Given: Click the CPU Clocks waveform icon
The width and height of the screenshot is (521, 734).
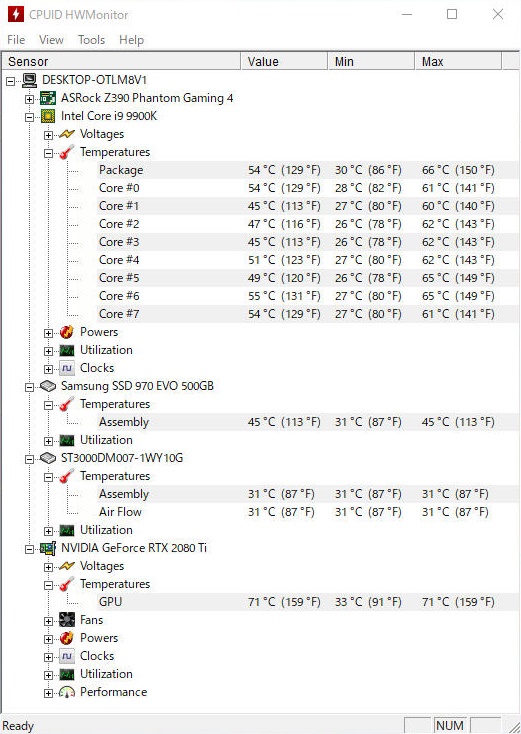Looking at the screenshot, I should (x=67, y=368).
